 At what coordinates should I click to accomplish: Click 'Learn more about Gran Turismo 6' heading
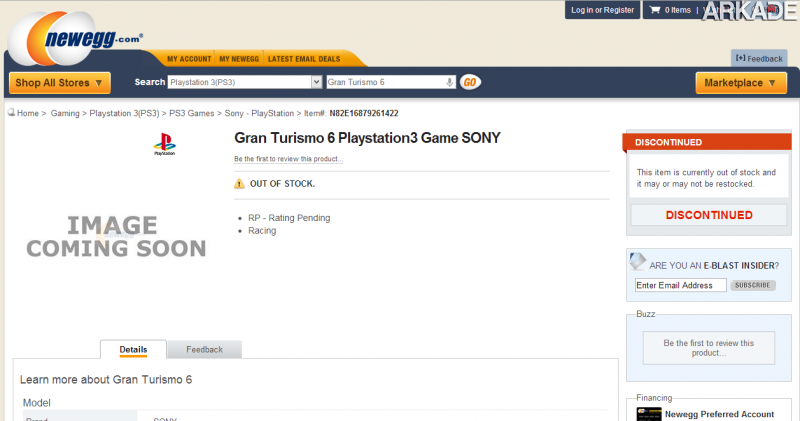coord(106,380)
